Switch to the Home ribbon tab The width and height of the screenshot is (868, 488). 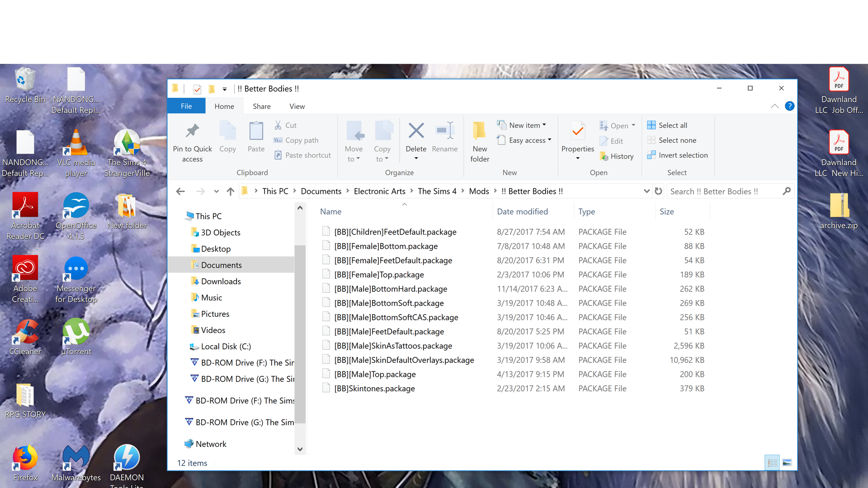224,106
